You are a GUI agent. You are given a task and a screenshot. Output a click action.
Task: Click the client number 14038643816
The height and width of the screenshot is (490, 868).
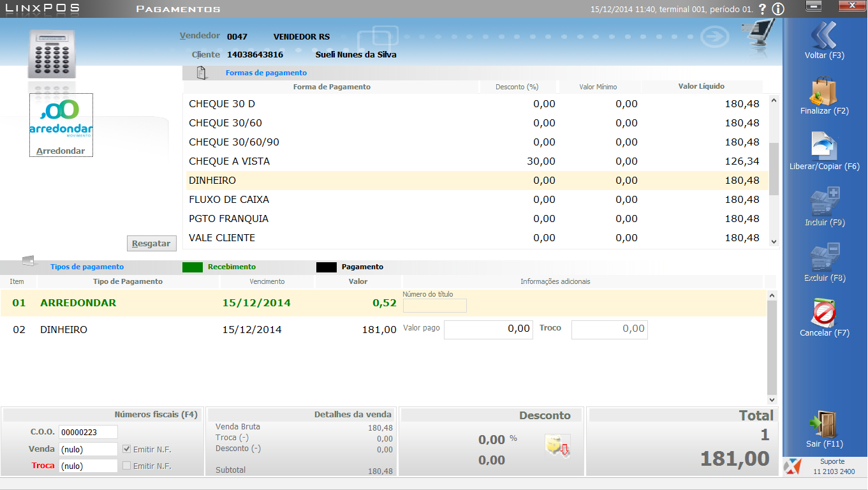pyautogui.click(x=255, y=55)
